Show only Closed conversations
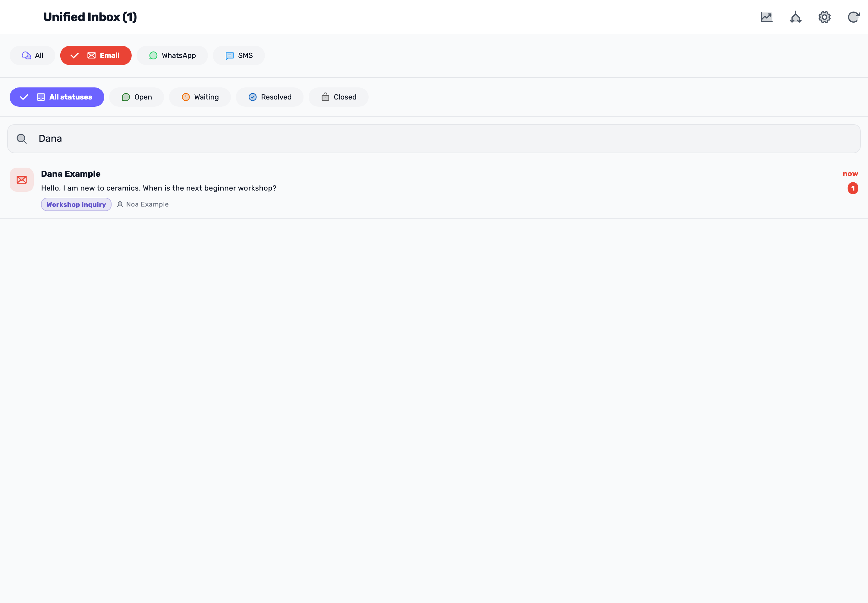Viewport: 868px width, 603px height. click(338, 97)
